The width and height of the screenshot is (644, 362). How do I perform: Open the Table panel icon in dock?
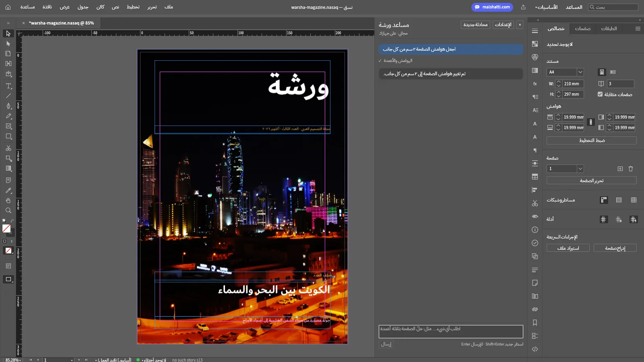[x=535, y=177]
